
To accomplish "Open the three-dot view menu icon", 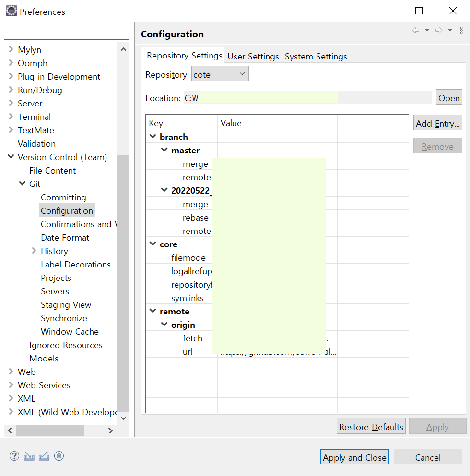I will click(461, 30).
